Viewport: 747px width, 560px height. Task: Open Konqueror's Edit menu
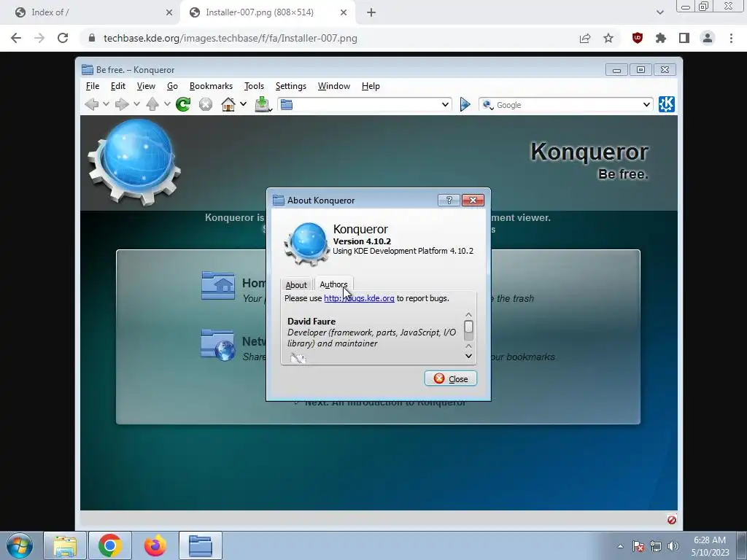(x=117, y=86)
